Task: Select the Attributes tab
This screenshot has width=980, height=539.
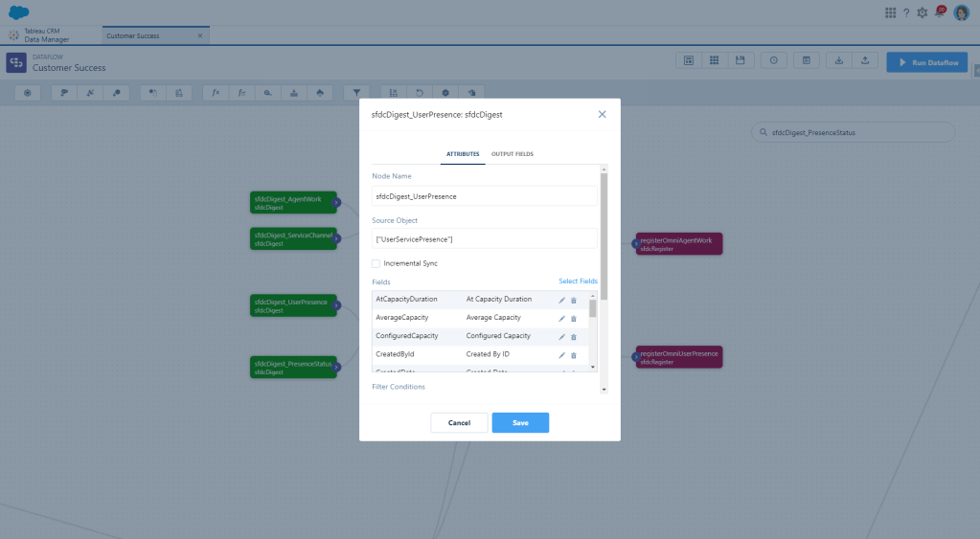Action: point(463,154)
